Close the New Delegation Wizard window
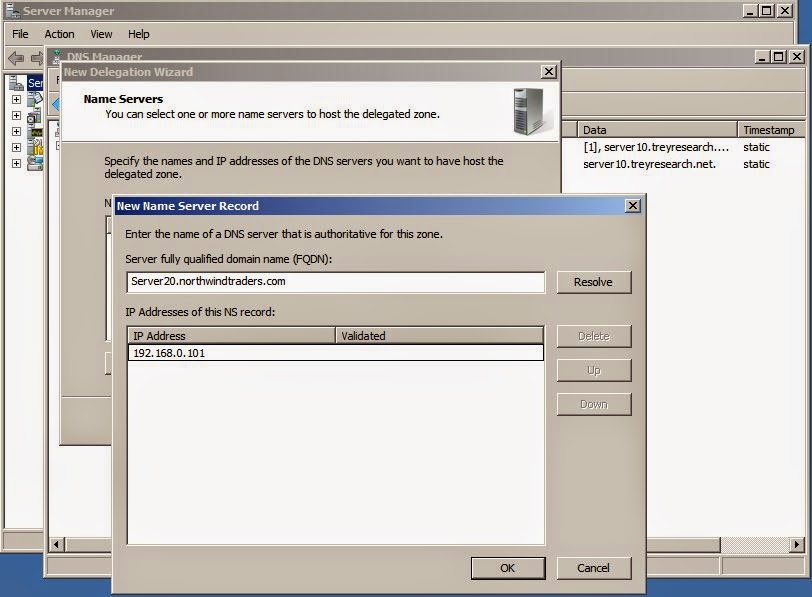 (549, 71)
